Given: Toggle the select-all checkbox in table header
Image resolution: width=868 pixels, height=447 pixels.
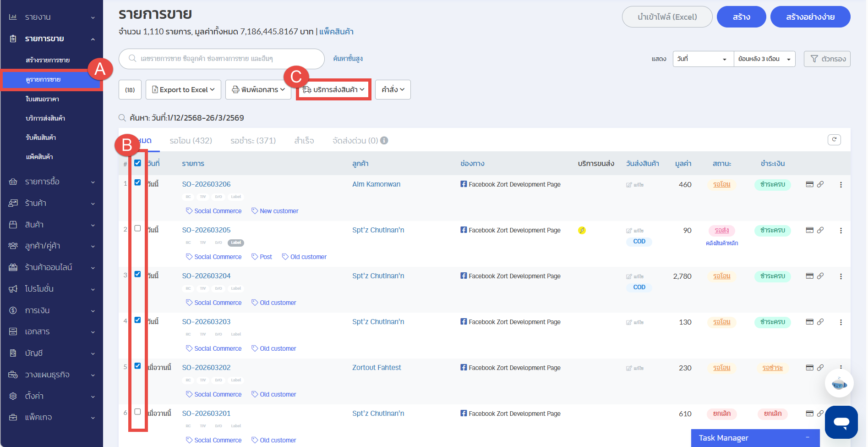Looking at the screenshot, I should tap(137, 163).
